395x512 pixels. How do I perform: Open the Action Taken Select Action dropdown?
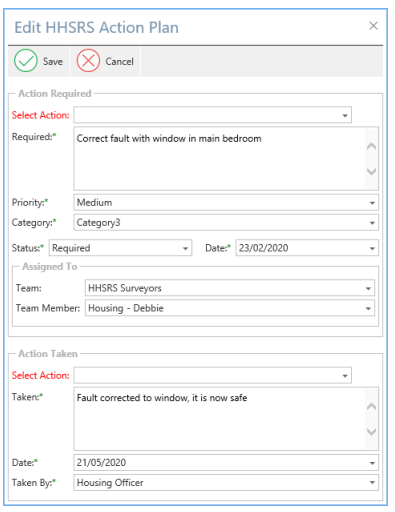pyautogui.click(x=345, y=376)
